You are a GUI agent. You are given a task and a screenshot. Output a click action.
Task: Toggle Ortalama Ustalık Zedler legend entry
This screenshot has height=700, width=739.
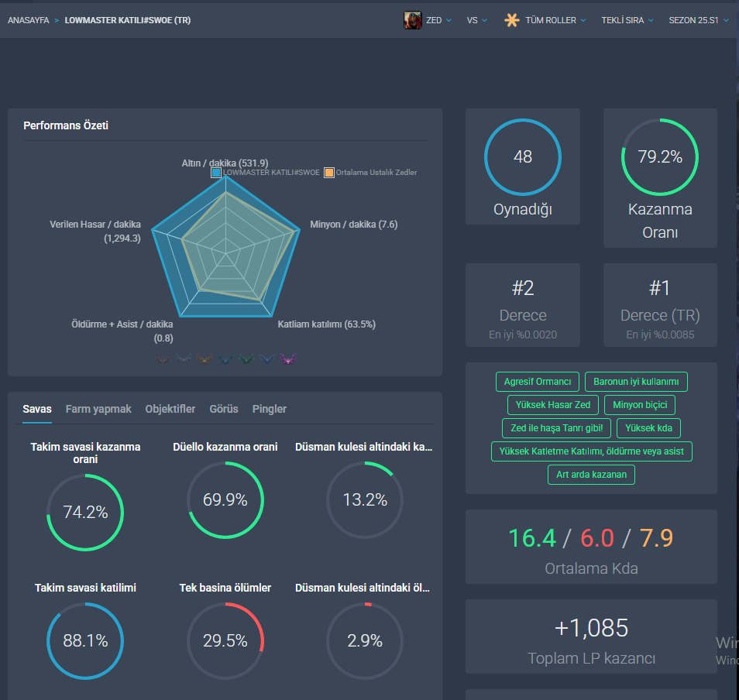tap(370, 173)
